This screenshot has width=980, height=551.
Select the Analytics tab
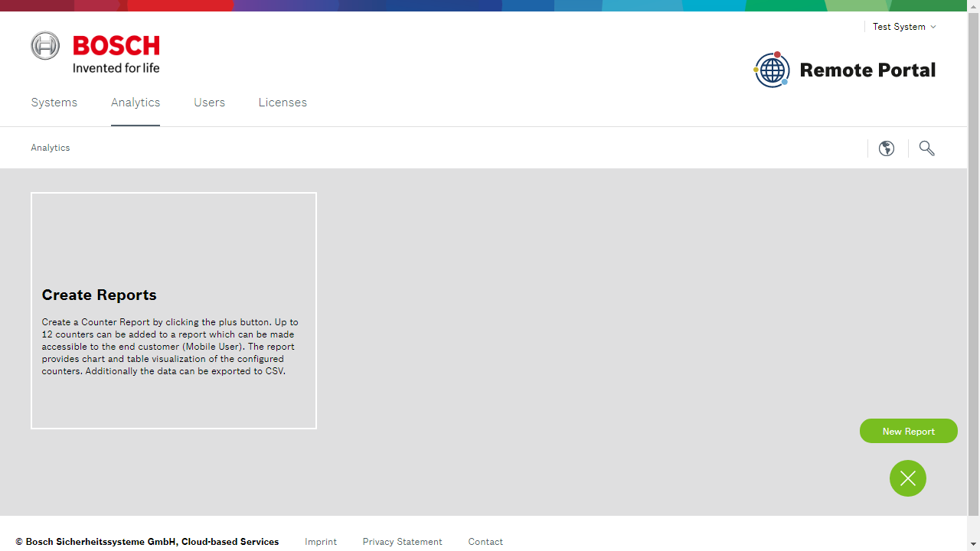point(136,103)
